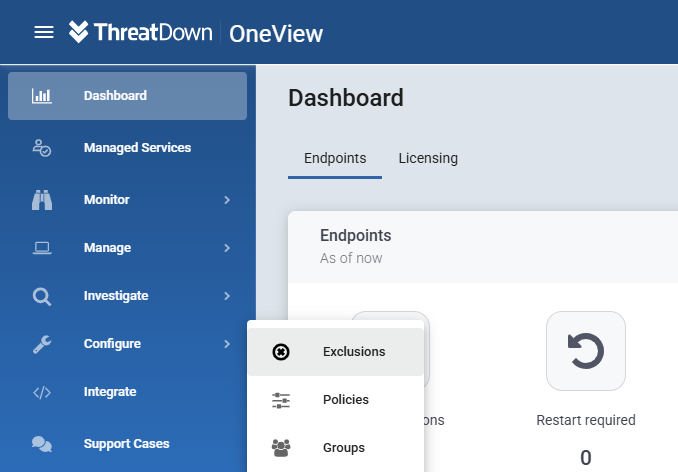678x472 pixels.
Task: Click the Monitor binoculars icon
Action: point(42,200)
